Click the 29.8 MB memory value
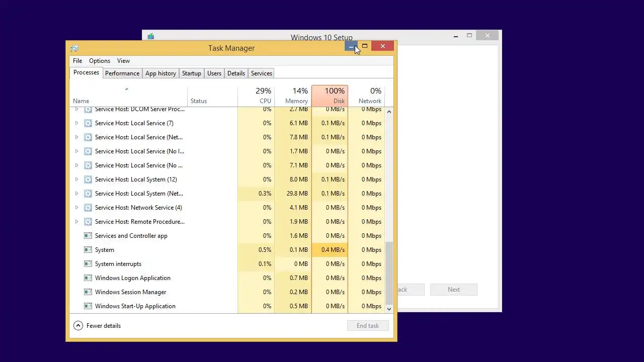 click(x=297, y=194)
